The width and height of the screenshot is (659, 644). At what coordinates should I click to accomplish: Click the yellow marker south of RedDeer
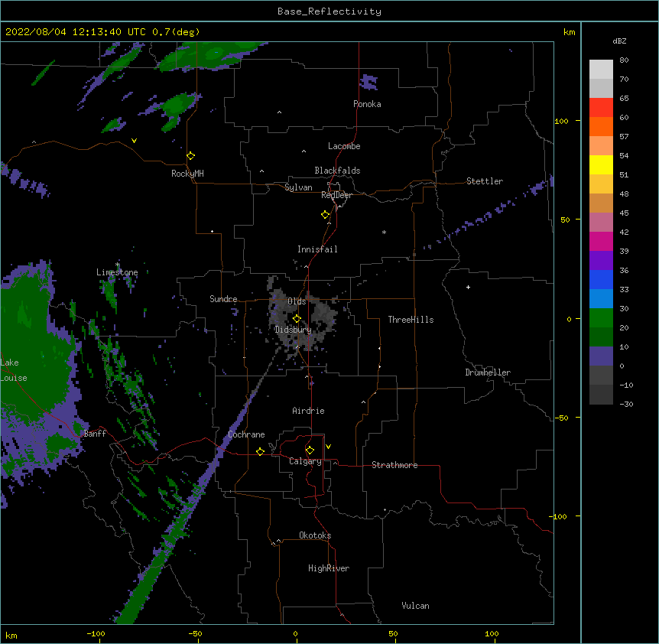(x=325, y=215)
